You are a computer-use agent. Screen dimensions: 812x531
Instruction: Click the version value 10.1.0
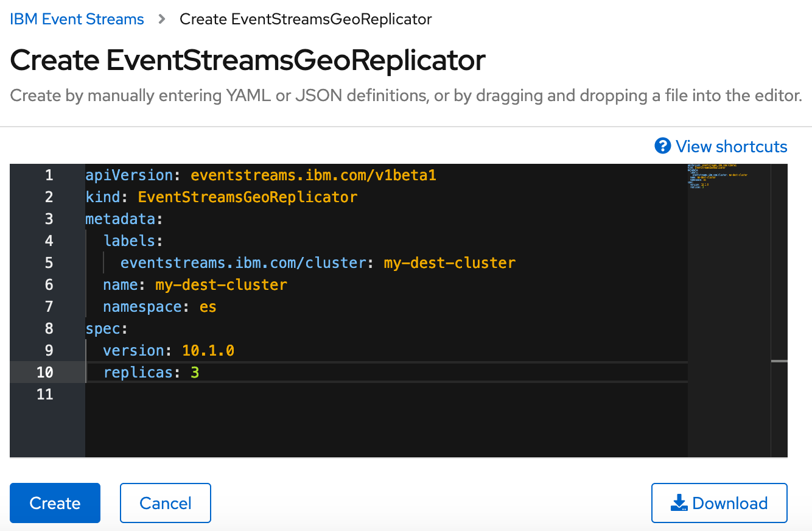tap(208, 350)
